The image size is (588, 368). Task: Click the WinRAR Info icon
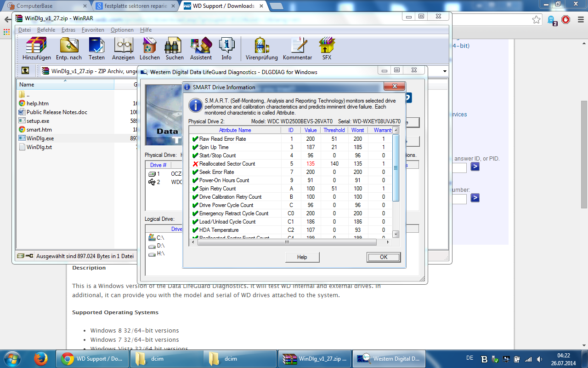[226, 49]
